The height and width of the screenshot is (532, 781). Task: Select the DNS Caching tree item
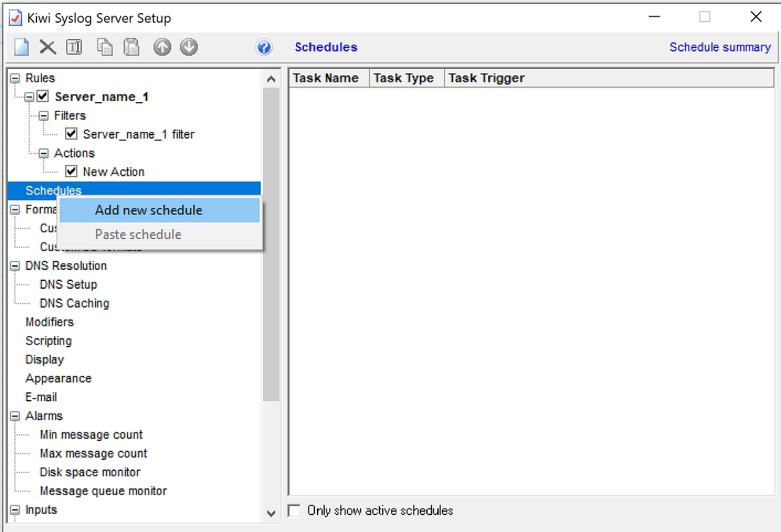[74, 303]
